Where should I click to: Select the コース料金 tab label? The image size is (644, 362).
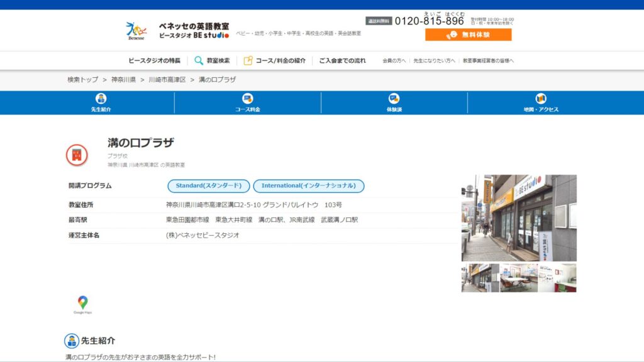tap(247, 109)
